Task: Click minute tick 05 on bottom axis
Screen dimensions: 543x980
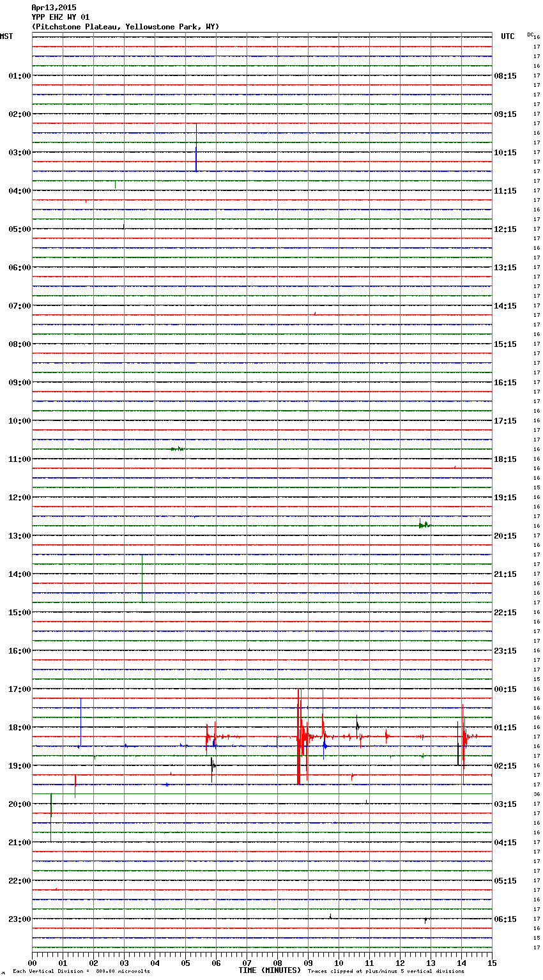Action: pyautogui.click(x=185, y=963)
